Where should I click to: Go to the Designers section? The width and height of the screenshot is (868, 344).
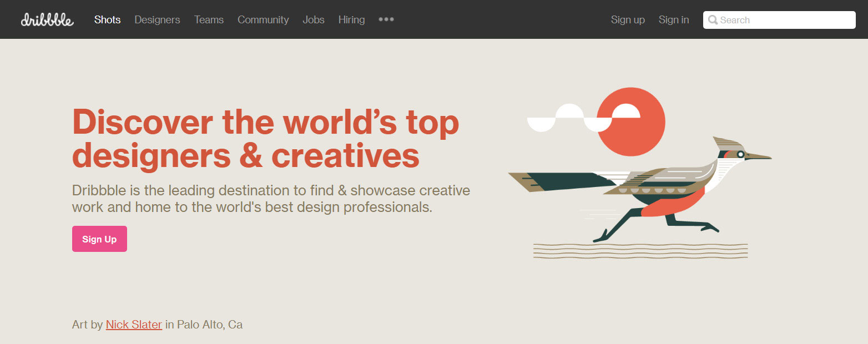tap(157, 20)
